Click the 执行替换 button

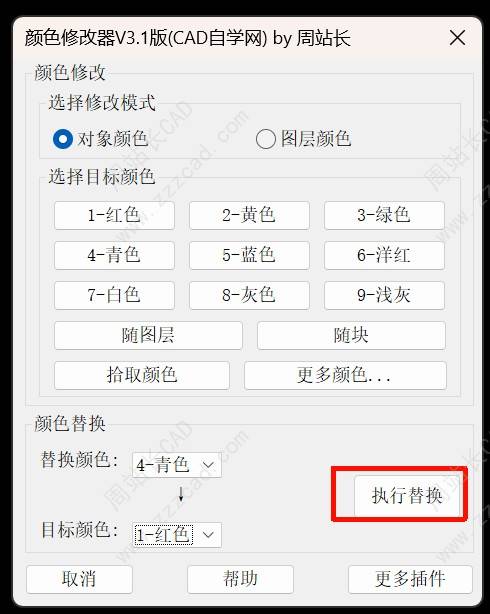407,496
